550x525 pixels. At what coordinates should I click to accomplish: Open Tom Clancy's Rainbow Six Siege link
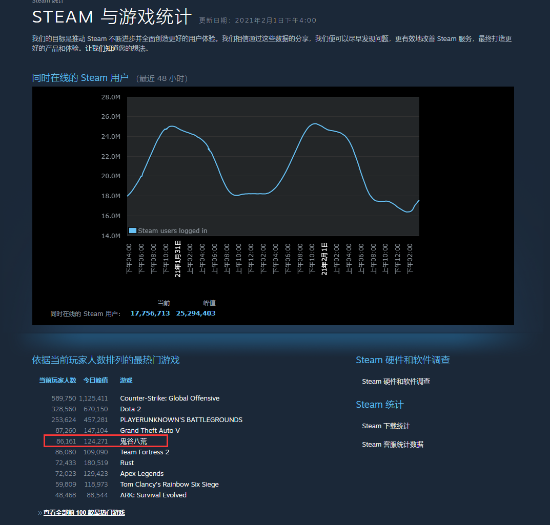tap(169, 484)
